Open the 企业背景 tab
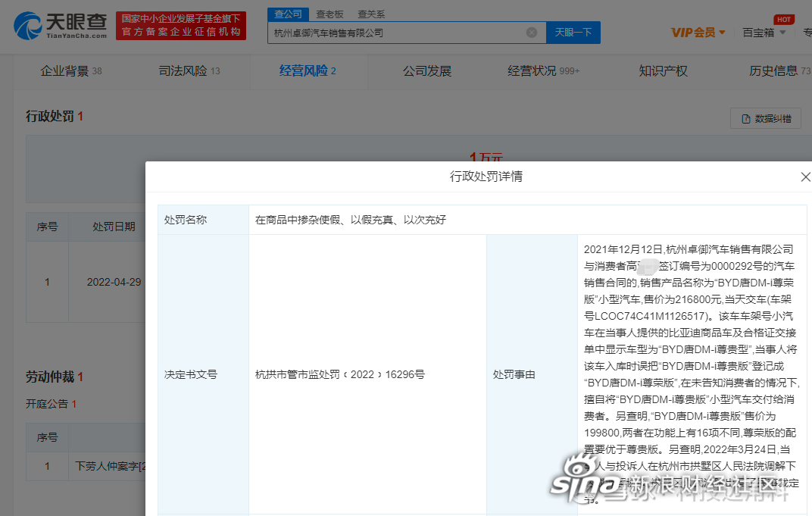Image resolution: width=812 pixels, height=516 pixels. pos(71,71)
